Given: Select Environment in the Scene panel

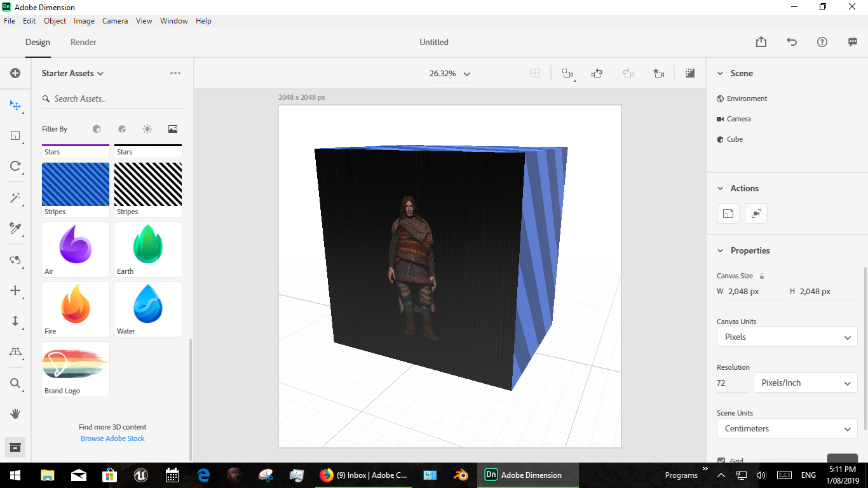Looking at the screenshot, I should click(x=747, y=98).
